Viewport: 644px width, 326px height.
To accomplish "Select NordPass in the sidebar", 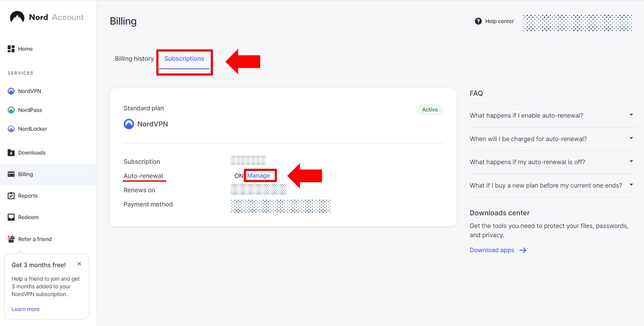I will click(x=30, y=110).
